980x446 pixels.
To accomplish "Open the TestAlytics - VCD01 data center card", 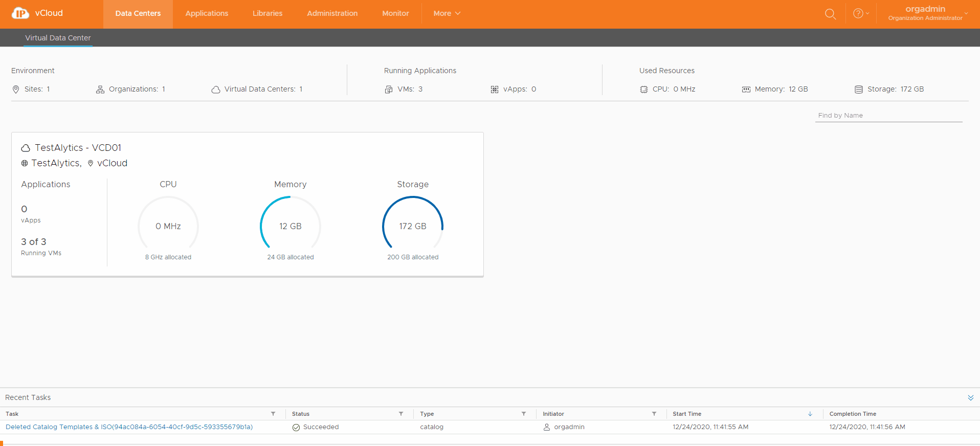I will click(x=78, y=148).
